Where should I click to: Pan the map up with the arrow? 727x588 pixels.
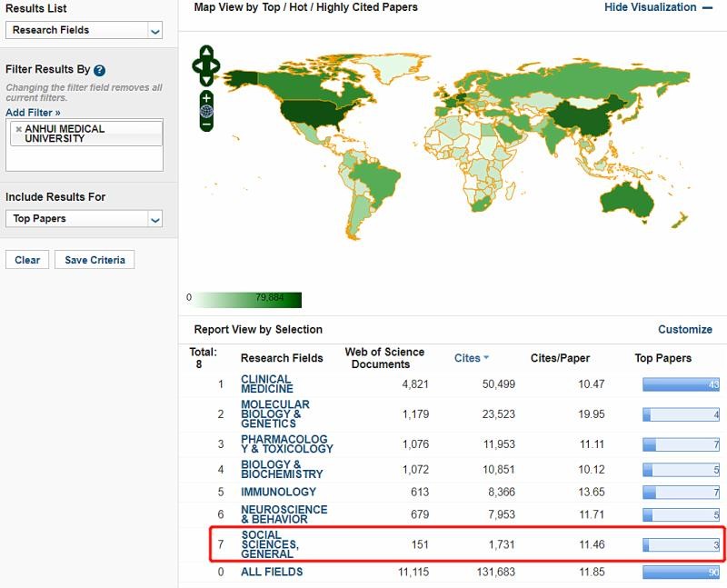[206, 53]
